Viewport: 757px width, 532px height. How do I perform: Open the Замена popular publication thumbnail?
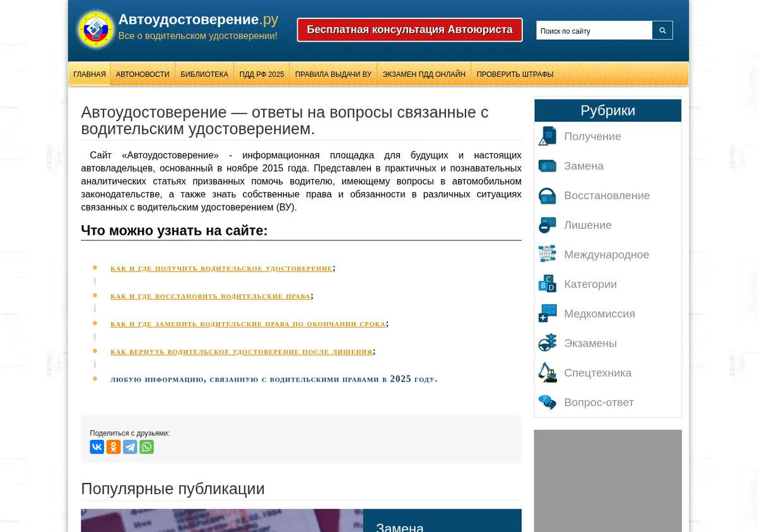[x=222, y=521]
